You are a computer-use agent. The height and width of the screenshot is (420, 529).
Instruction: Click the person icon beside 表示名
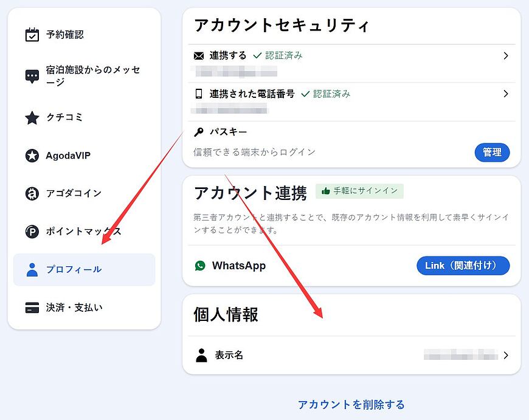tap(201, 355)
